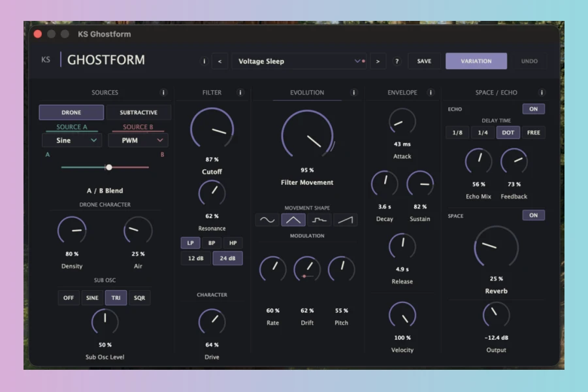Click the Sub Osc Level knob
The width and height of the screenshot is (588, 392).
[105, 322]
